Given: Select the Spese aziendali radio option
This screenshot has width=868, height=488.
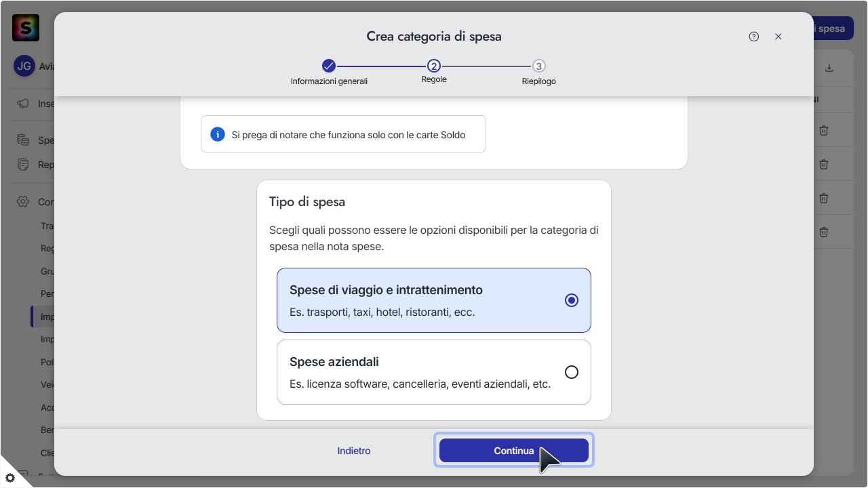Looking at the screenshot, I should (572, 372).
